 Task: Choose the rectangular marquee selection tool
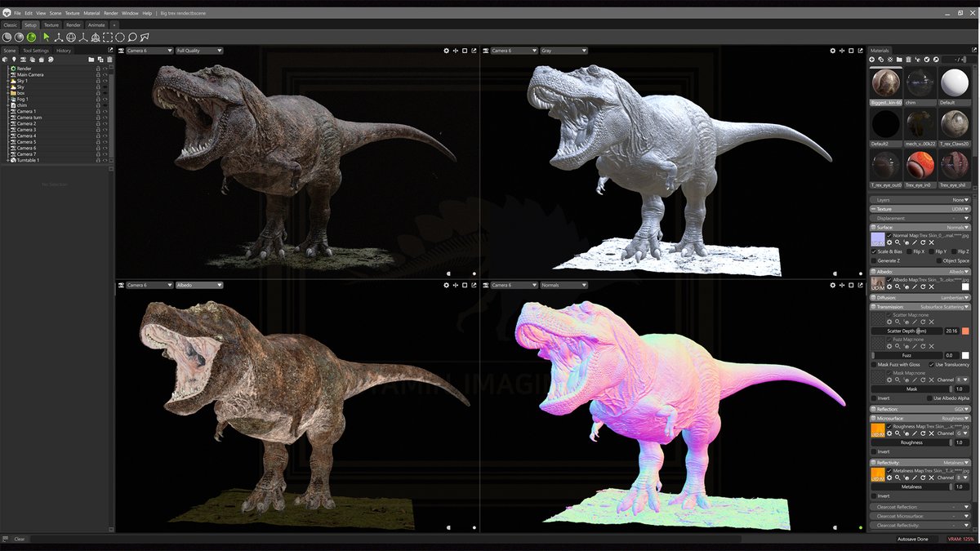tap(108, 38)
